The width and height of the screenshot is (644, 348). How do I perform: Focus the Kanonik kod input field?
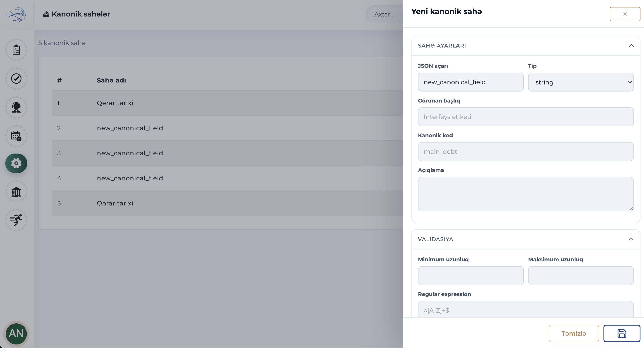click(x=526, y=152)
